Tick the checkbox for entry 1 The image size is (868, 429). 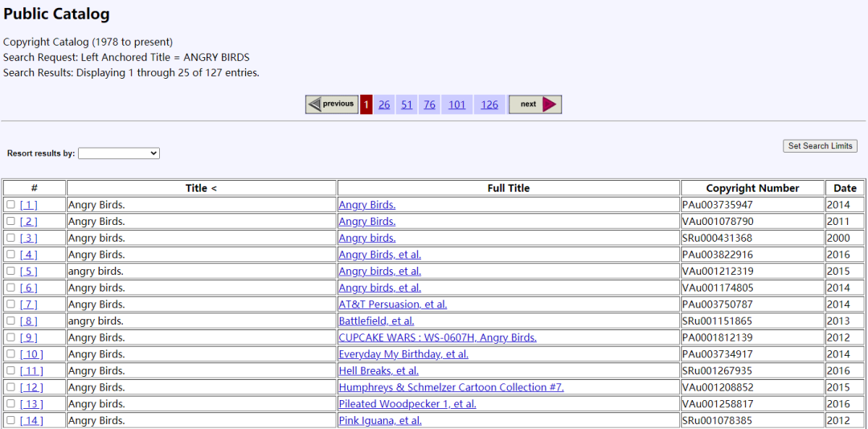(x=10, y=205)
